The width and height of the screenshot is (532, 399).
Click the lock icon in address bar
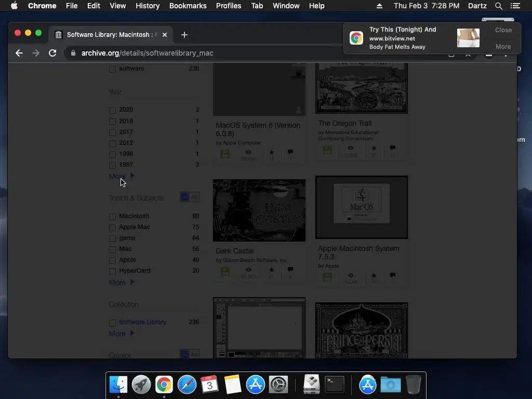(x=73, y=53)
